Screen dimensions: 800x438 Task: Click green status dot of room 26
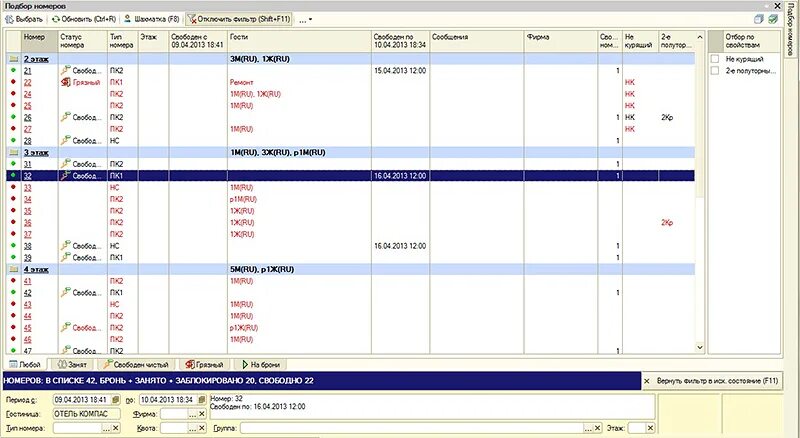13,117
